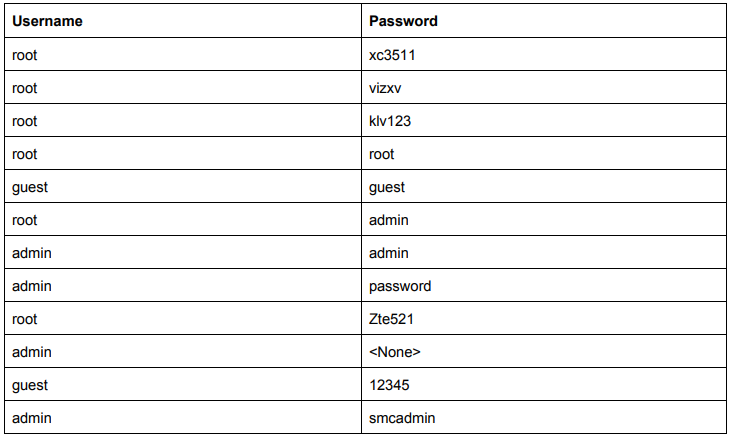Click root username beside Zte521

(x=25, y=319)
